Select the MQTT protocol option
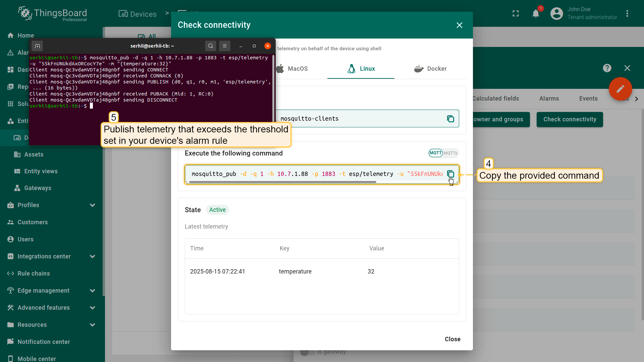644x362 pixels. click(435, 153)
